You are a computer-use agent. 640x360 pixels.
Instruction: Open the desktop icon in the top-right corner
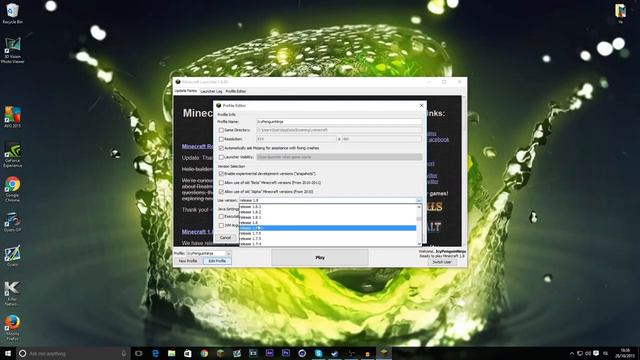pyautogui.click(x=620, y=13)
